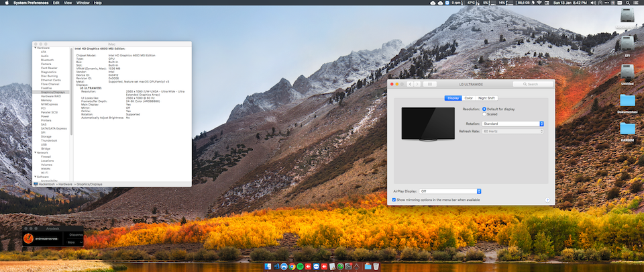Screen dimensions: 644x272
Task: Collapse the Software section in System Information
Action: tap(36, 177)
